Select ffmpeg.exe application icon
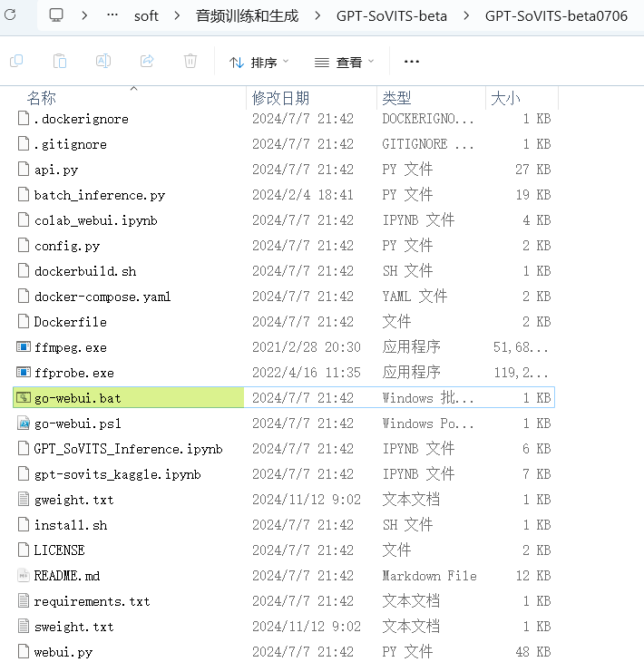Screen dimensions: 644x662 (x=24, y=347)
